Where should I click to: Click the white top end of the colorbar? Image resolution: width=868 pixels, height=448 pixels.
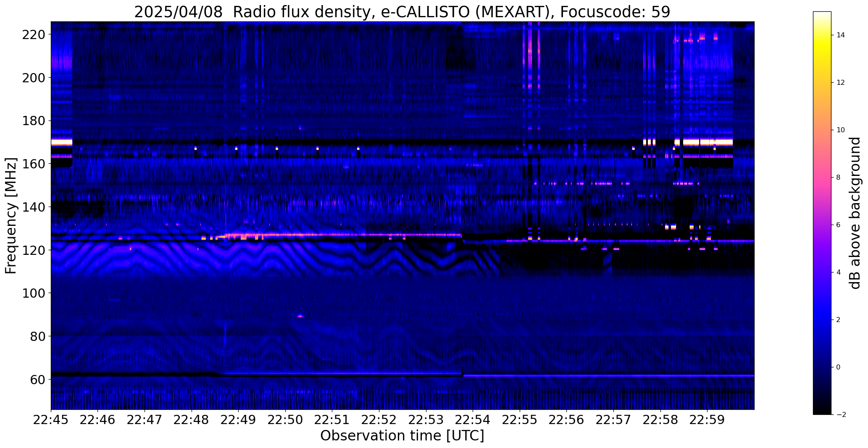click(x=822, y=14)
